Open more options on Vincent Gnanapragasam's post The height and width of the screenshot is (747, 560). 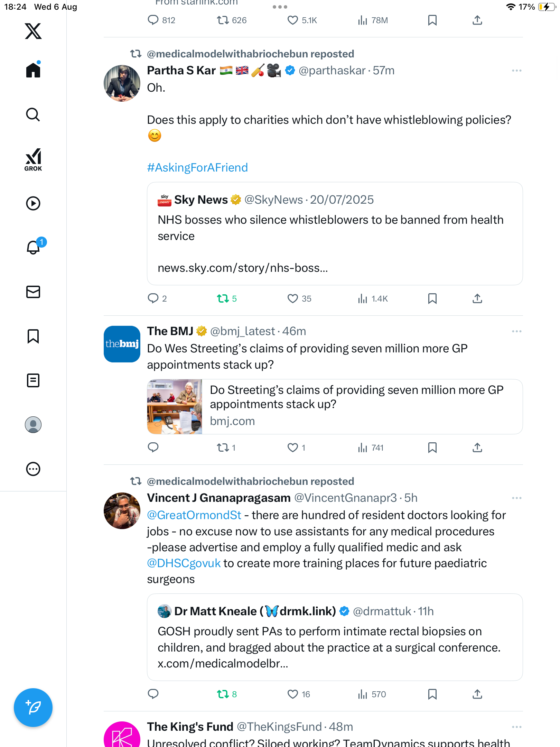(517, 498)
